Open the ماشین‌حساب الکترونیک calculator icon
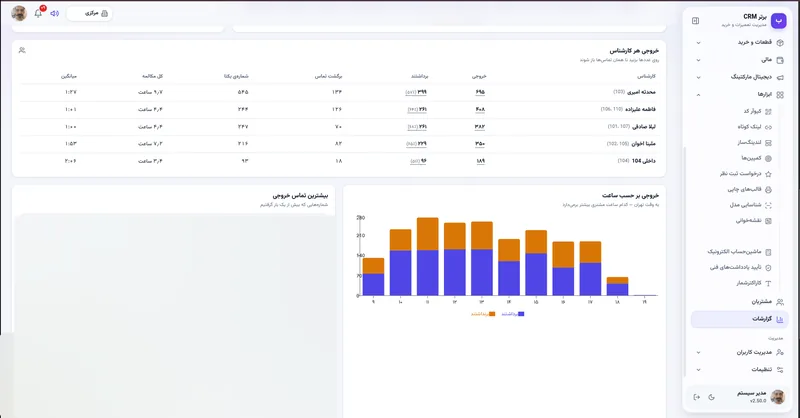 pyautogui.click(x=768, y=252)
